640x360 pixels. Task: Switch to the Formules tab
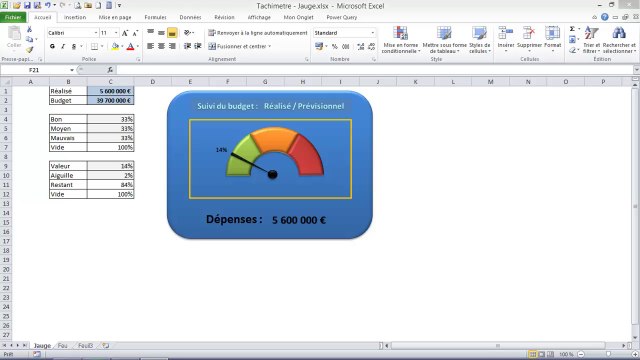pyautogui.click(x=155, y=17)
